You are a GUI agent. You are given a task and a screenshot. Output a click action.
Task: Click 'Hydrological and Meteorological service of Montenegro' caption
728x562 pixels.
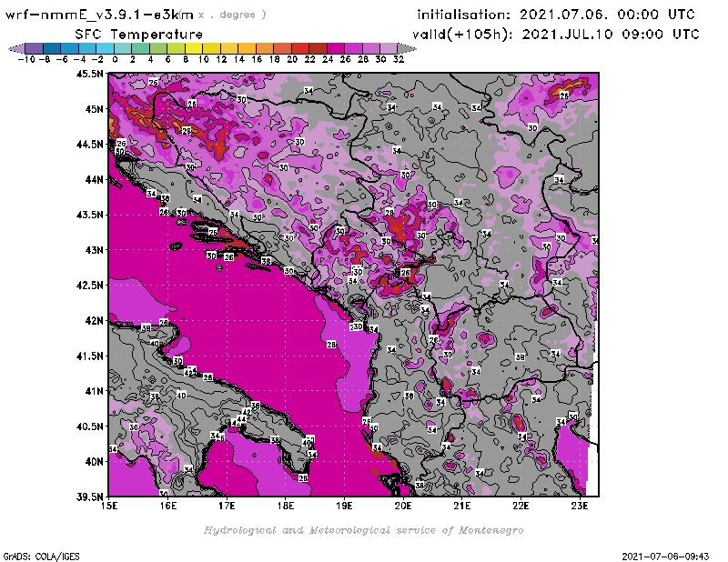tap(363, 530)
